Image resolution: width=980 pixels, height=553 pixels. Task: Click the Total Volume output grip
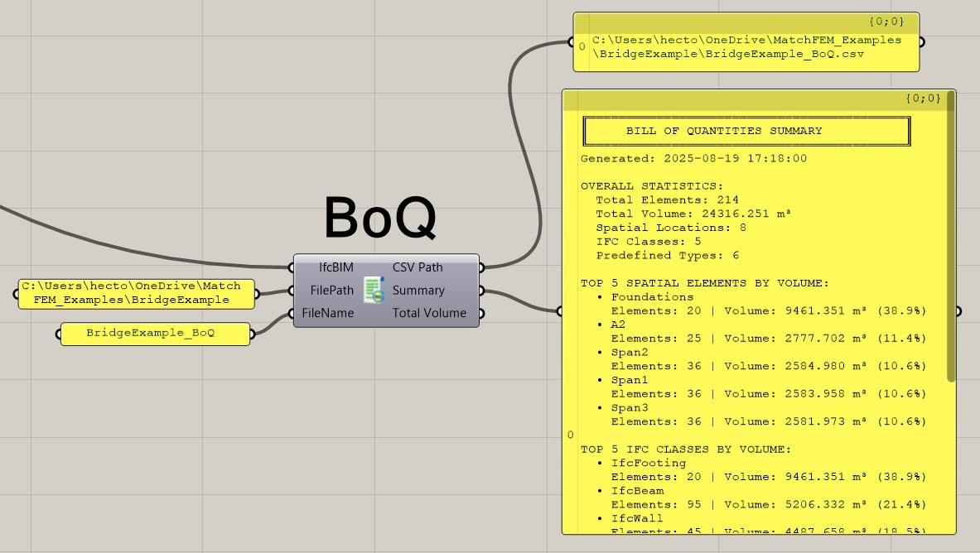[482, 314]
